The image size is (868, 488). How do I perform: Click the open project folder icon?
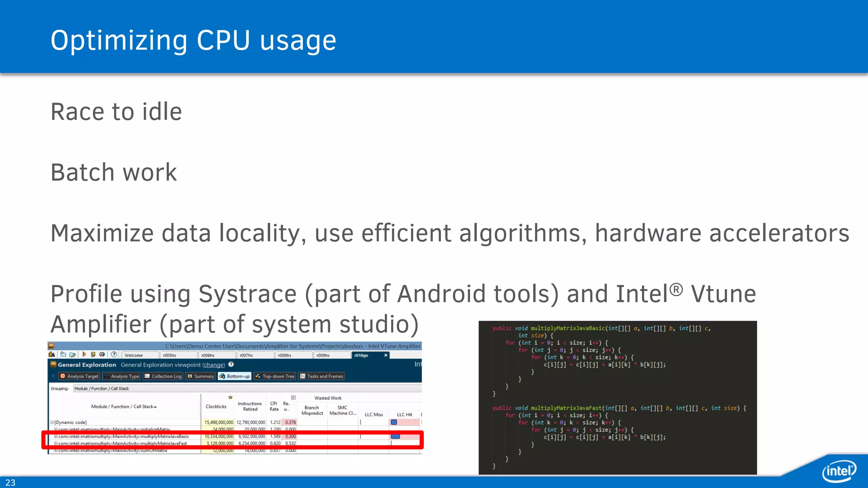[63, 355]
